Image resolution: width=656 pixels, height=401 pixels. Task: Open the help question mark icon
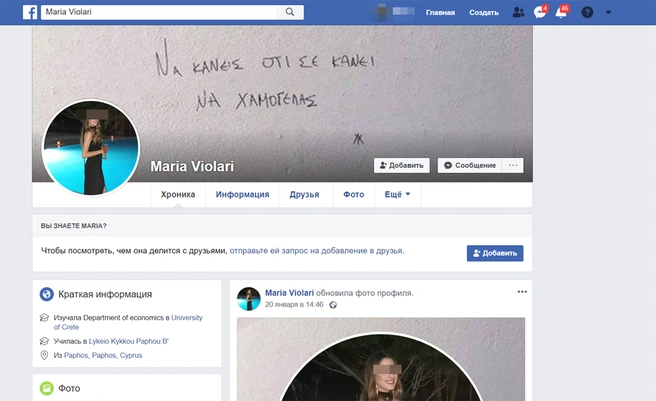click(x=587, y=13)
